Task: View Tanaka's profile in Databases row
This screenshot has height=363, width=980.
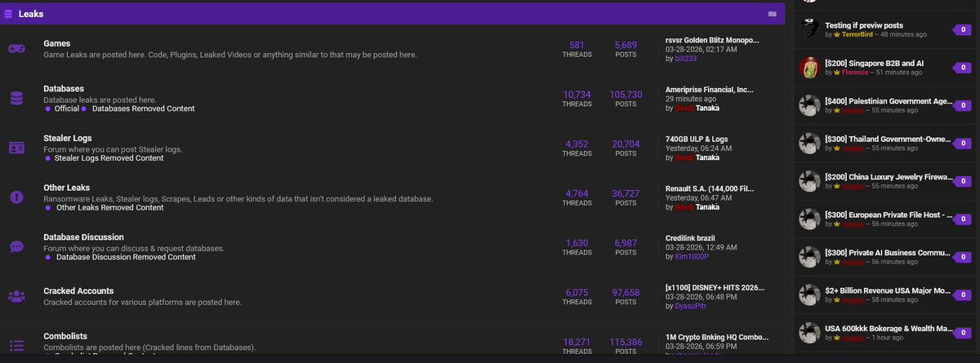Action: 708,108
